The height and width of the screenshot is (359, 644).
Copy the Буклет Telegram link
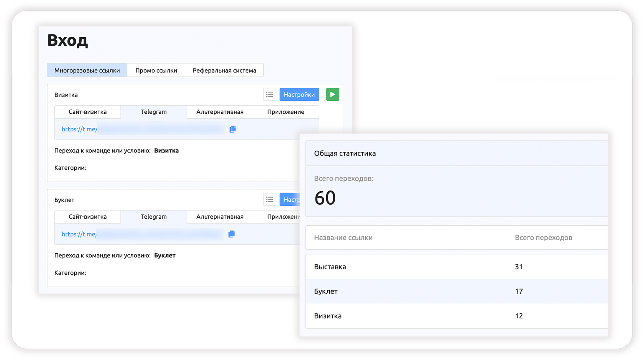(232, 234)
